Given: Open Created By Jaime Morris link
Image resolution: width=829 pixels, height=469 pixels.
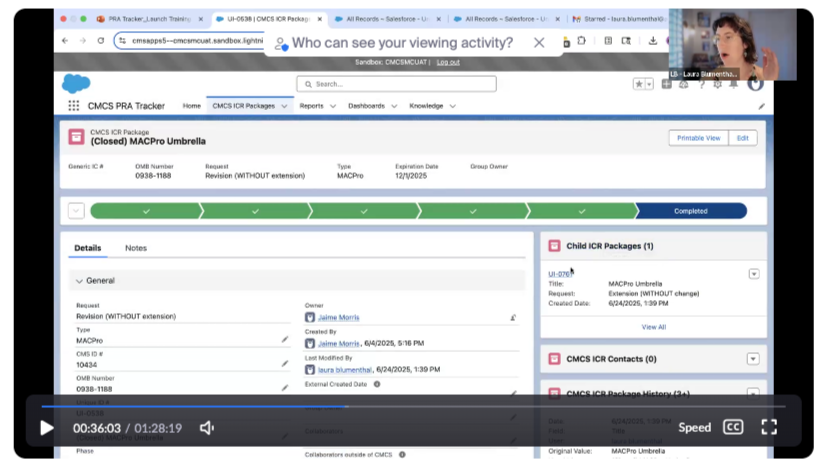Looking at the screenshot, I should (x=338, y=343).
